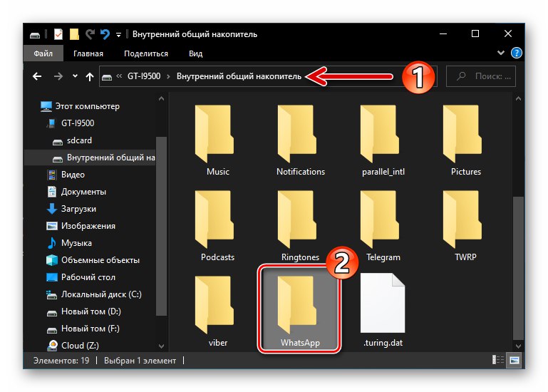548x392 pixels.
Task: Open the Главная ribbon tab
Action: point(88,53)
